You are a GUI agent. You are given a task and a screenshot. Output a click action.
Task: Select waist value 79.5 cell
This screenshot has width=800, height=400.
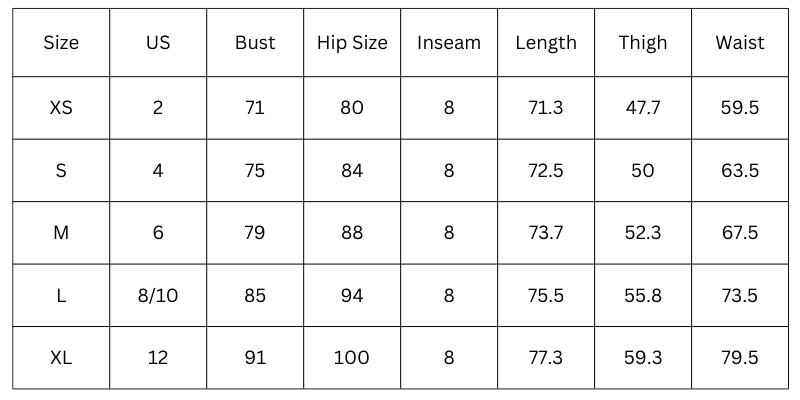pyautogui.click(x=740, y=357)
